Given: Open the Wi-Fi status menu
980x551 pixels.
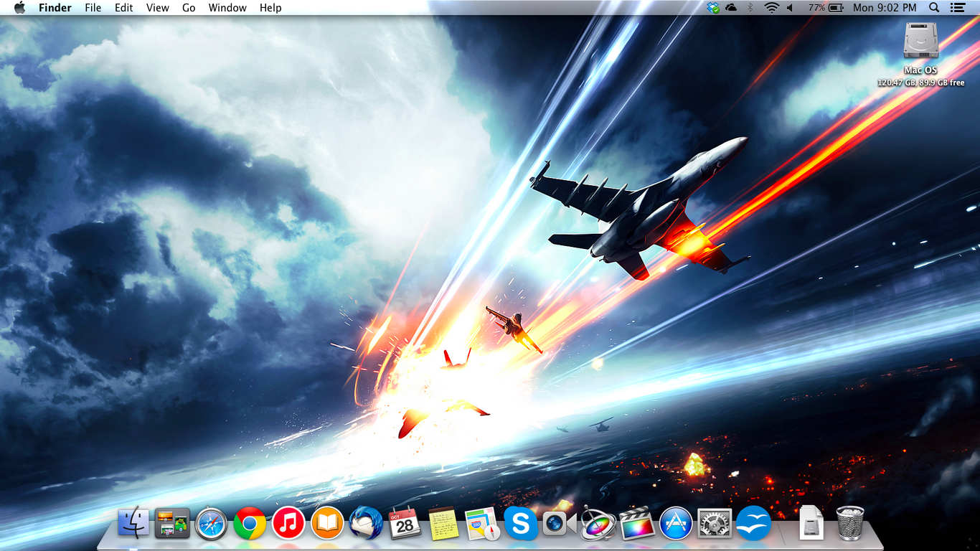Looking at the screenshot, I should pos(771,8).
